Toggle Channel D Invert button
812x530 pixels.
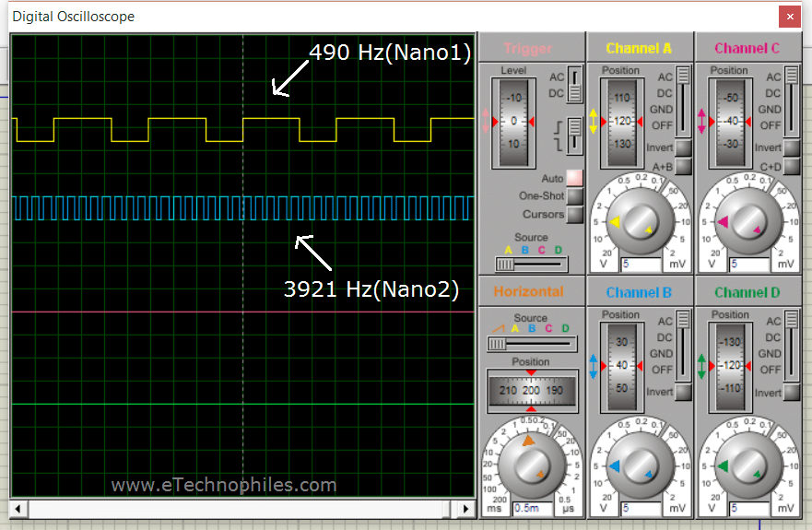[x=792, y=392]
